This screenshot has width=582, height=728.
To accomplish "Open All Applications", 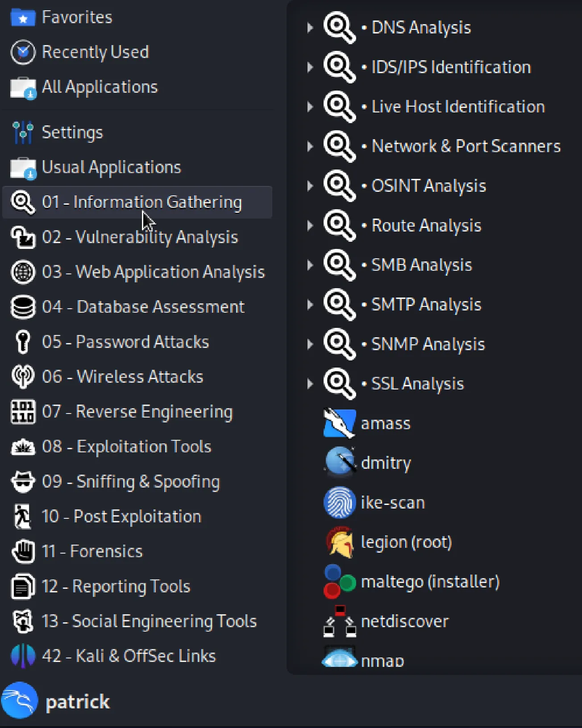I will pyautogui.click(x=100, y=87).
